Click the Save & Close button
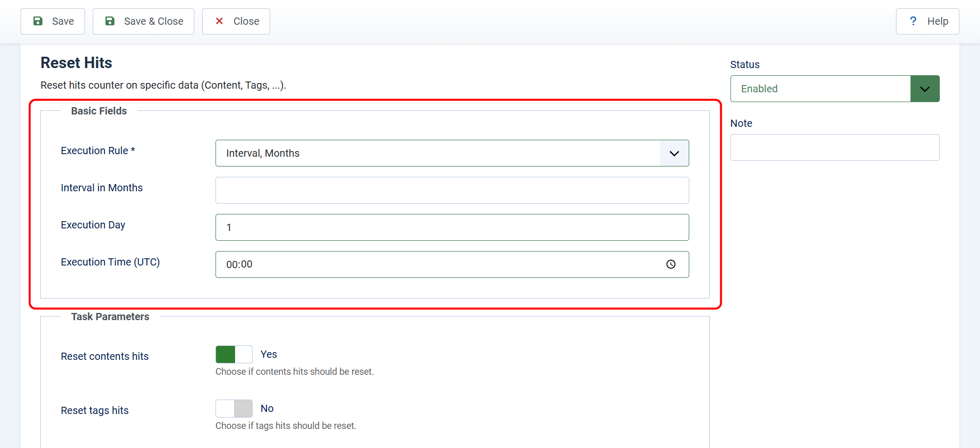The height and width of the screenshot is (448, 980). click(143, 21)
